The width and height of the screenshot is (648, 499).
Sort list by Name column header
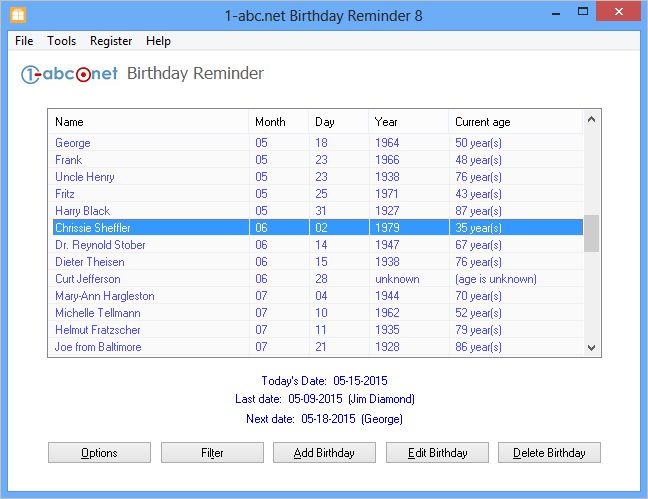pos(148,122)
